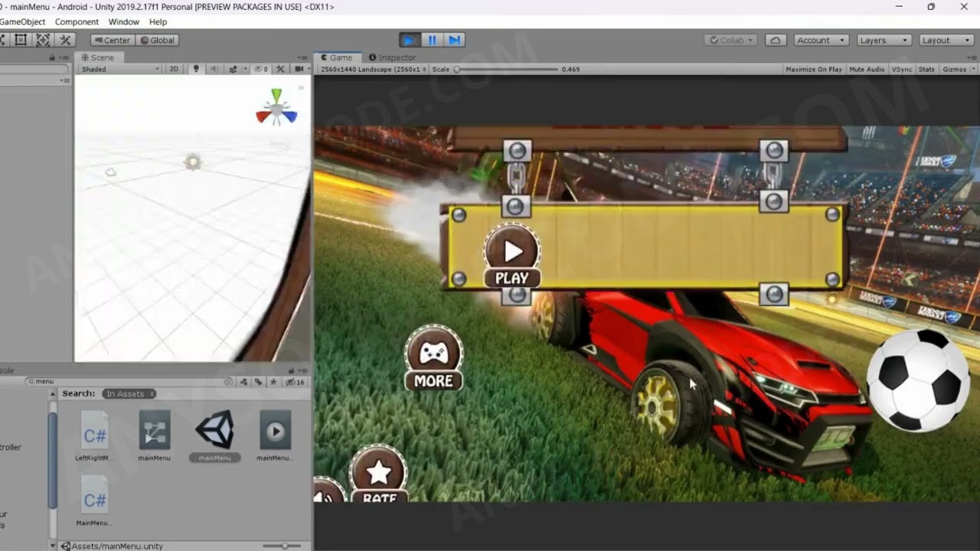The image size is (980, 551).
Task: Click the hierarchy panel lock icon
Action: pyautogui.click(x=52, y=57)
